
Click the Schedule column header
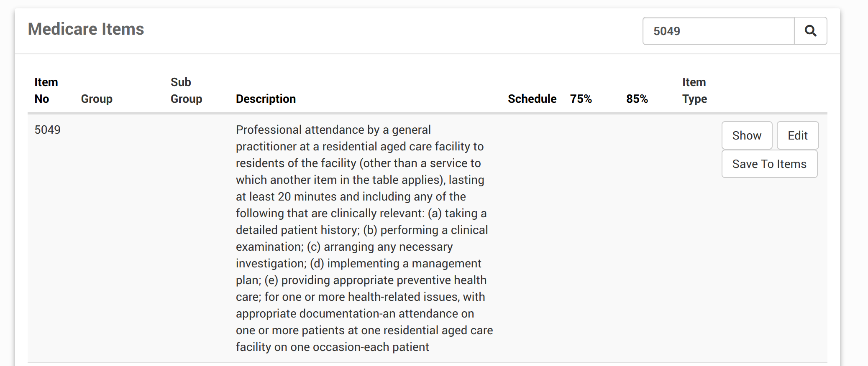click(532, 99)
